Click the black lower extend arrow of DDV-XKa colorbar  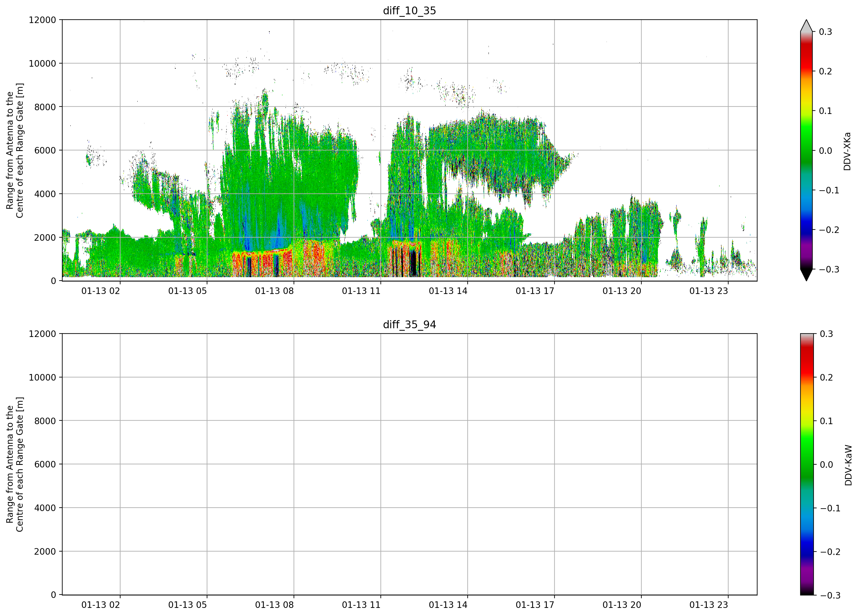(x=806, y=275)
